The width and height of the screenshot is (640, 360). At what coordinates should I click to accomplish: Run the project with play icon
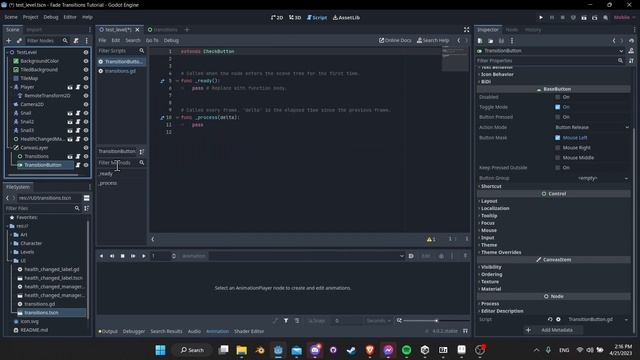pos(541,18)
